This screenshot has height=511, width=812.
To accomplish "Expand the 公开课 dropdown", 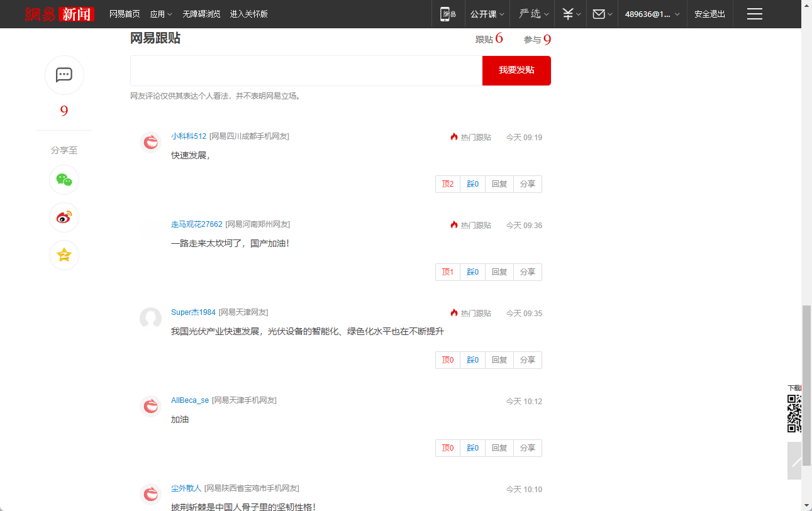I will tap(487, 14).
